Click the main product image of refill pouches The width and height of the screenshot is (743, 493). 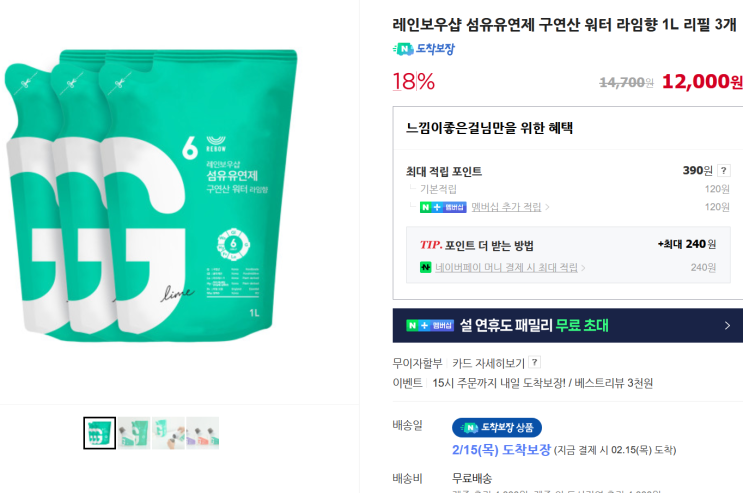tap(151, 195)
